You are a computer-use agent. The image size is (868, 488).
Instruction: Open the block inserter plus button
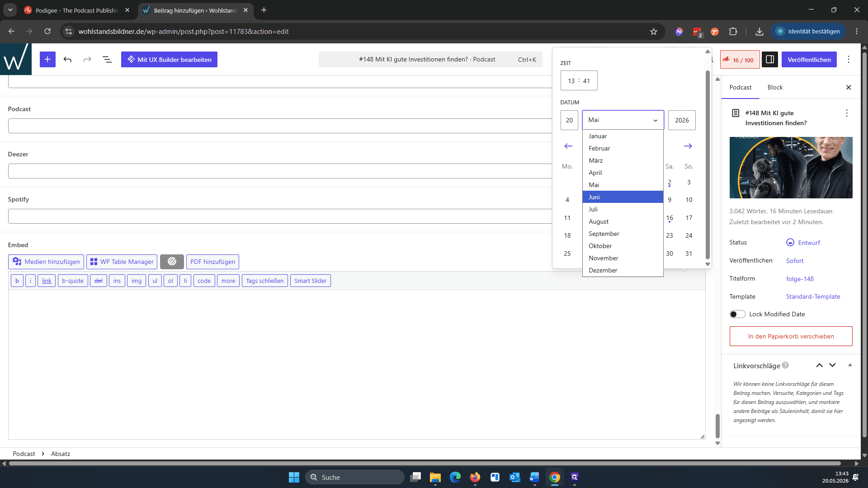click(x=47, y=59)
